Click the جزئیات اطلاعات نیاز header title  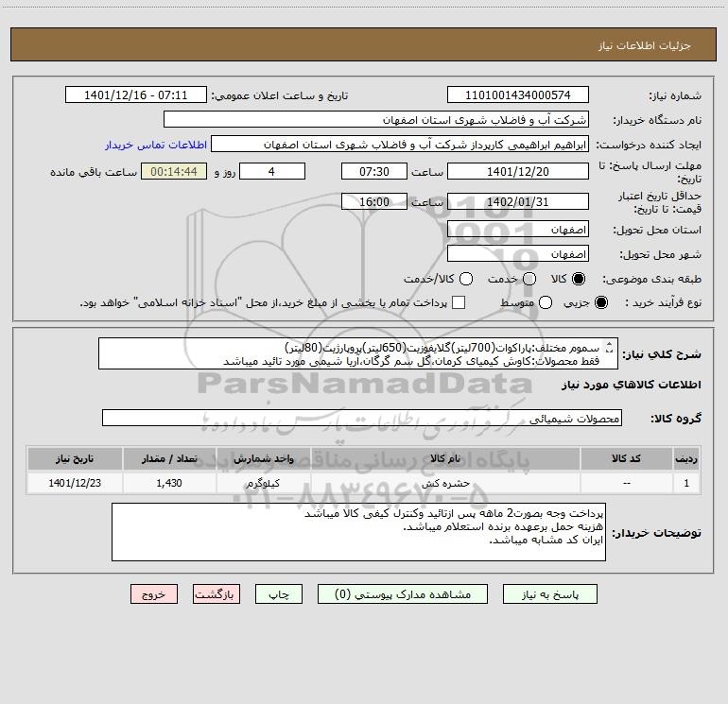coord(645,45)
